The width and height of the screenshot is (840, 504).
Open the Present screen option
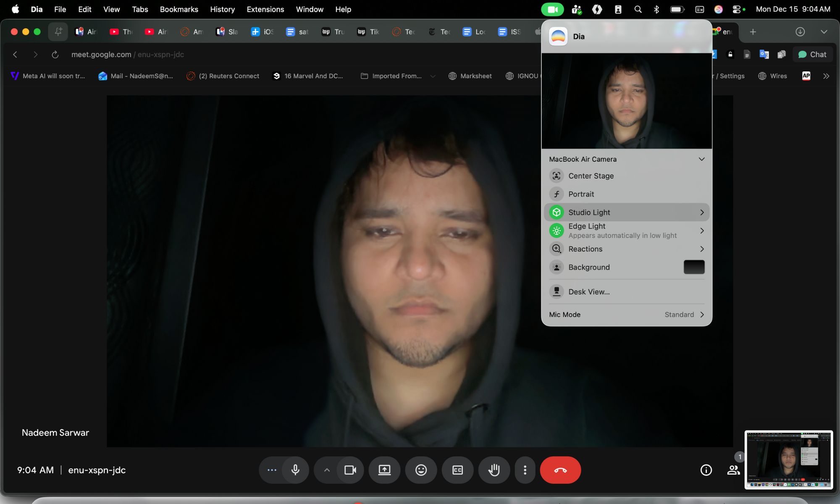[384, 470]
